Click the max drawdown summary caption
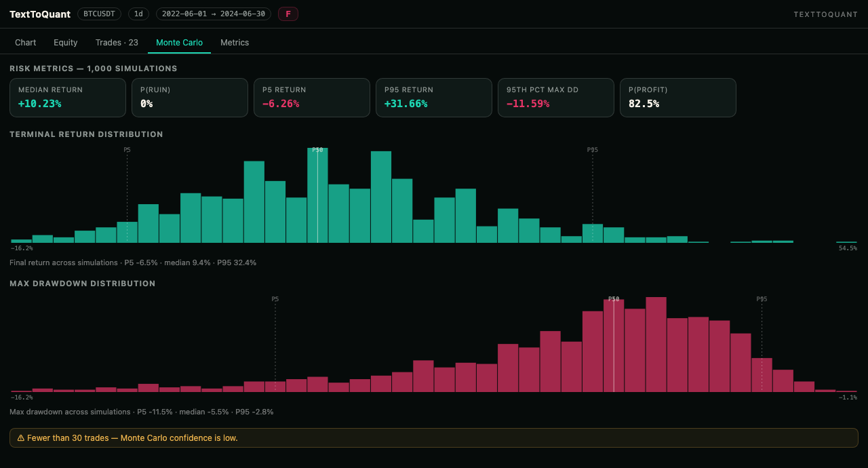The height and width of the screenshot is (468, 868). click(x=142, y=412)
